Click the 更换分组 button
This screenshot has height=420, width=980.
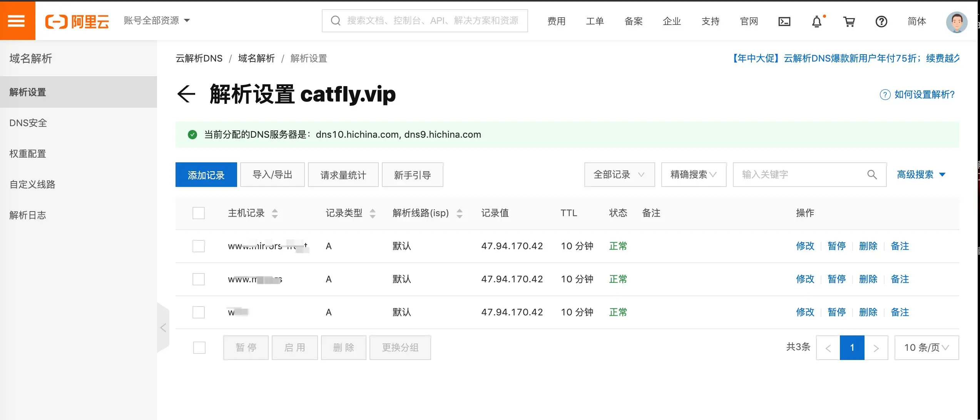400,348
